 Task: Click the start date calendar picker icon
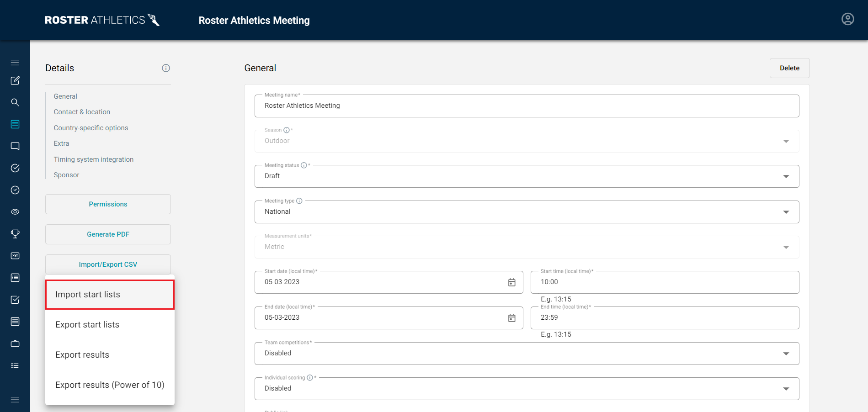pyautogui.click(x=511, y=282)
